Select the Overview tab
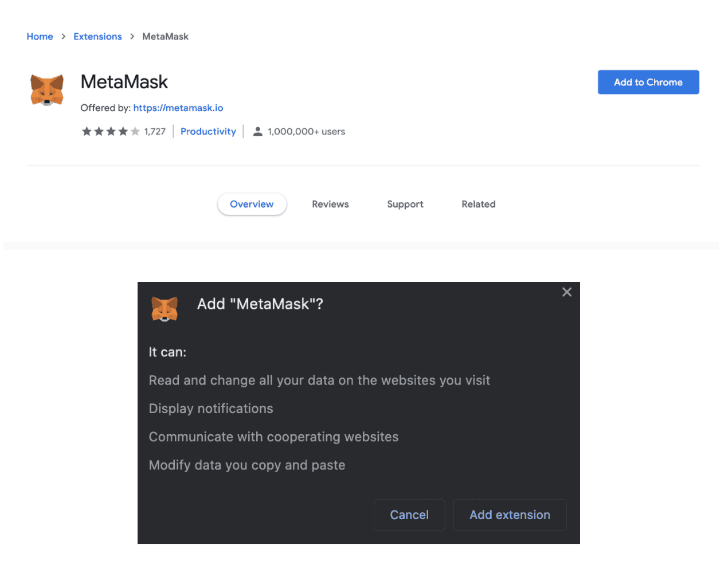Viewport: 728px width, 566px height. tap(252, 204)
